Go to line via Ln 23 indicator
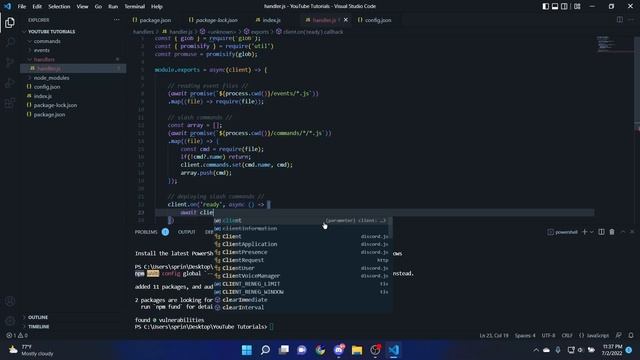 coord(494,336)
